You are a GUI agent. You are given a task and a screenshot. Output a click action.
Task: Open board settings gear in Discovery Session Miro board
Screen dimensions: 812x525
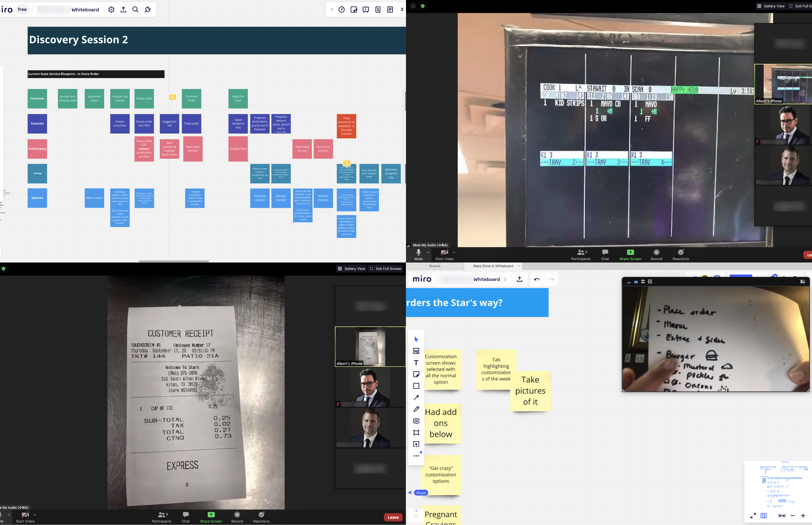pyautogui.click(x=111, y=9)
